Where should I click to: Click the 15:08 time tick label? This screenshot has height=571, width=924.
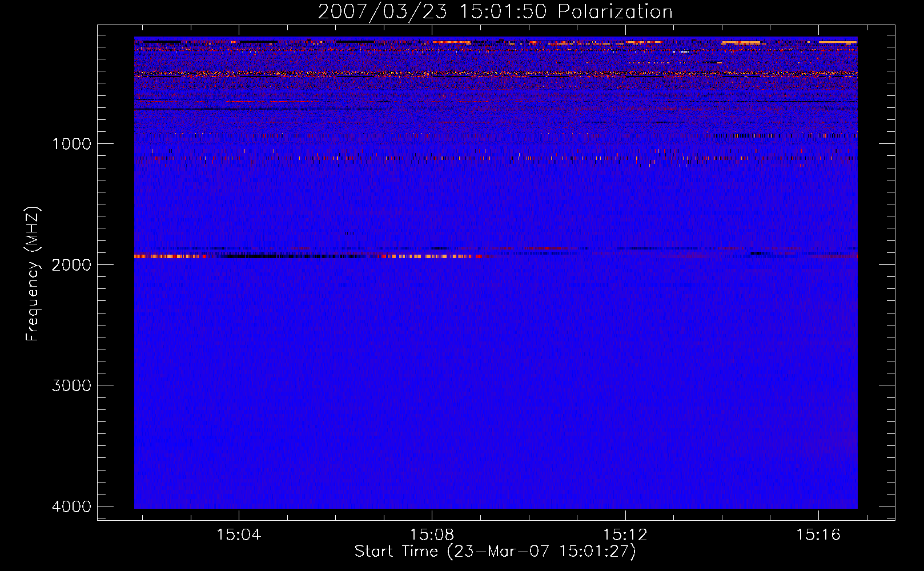tap(432, 535)
